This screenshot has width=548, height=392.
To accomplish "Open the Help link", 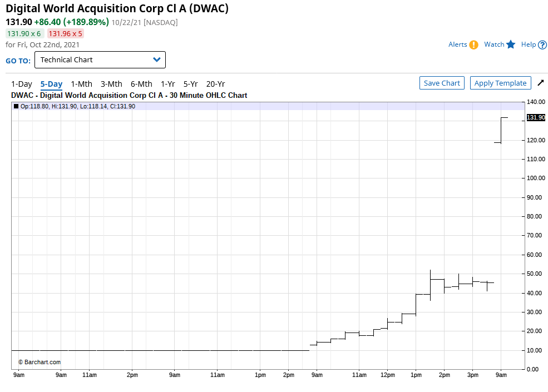I will click(529, 44).
